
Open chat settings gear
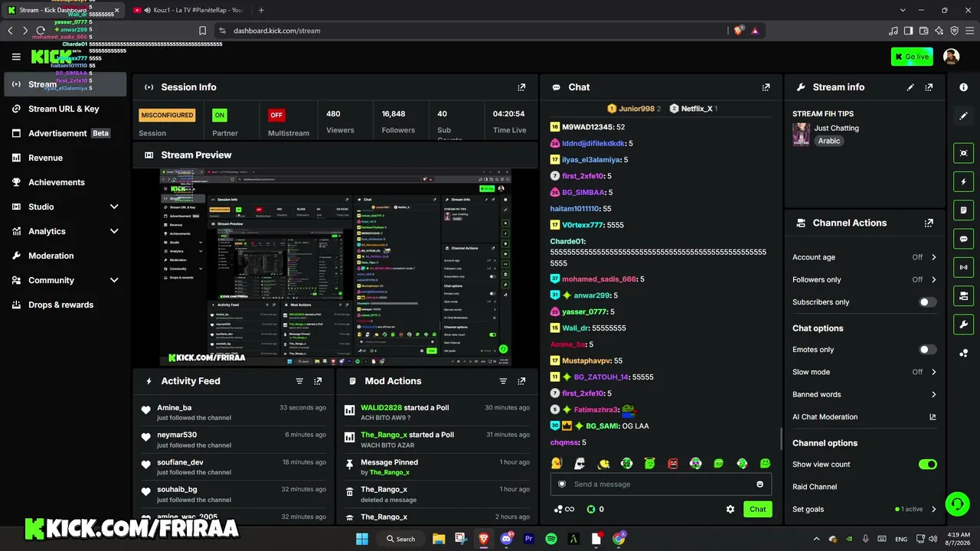(x=730, y=509)
